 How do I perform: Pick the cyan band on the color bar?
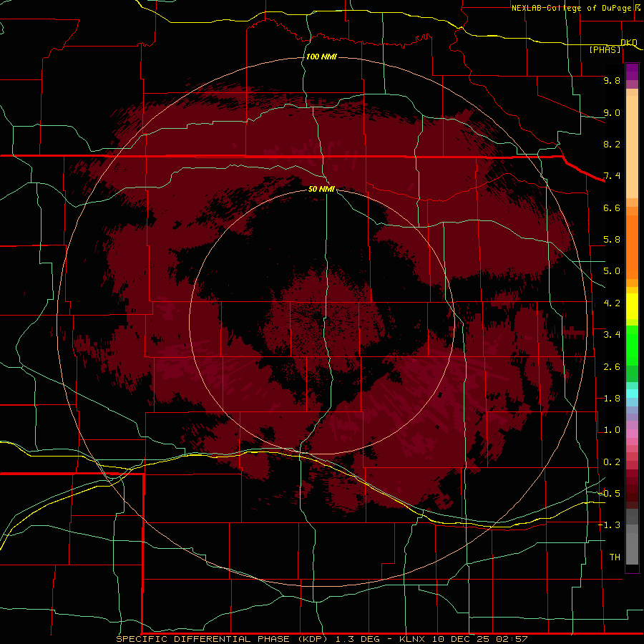point(632,394)
